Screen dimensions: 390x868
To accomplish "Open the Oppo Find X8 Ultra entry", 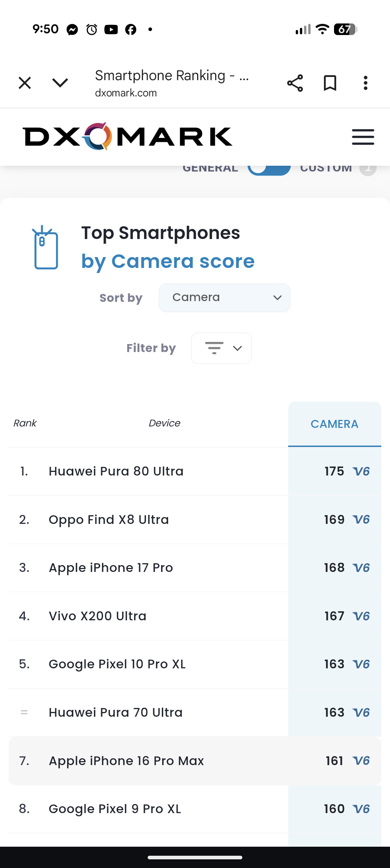I will click(109, 520).
